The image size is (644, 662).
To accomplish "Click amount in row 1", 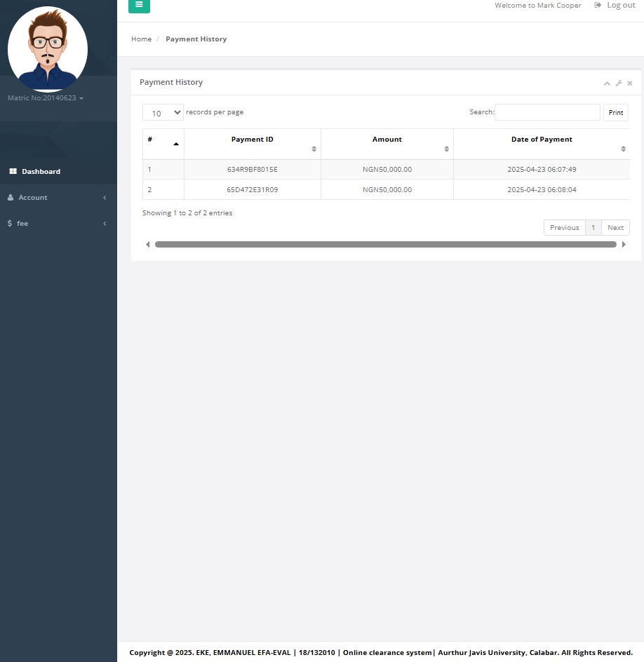I will tap(387, 169).
